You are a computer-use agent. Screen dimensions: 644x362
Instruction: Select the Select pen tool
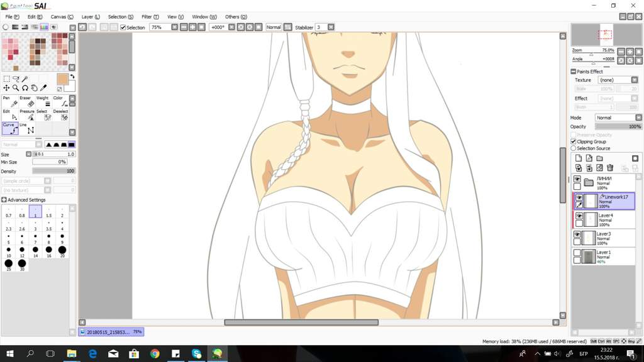(x=43, y=115)
